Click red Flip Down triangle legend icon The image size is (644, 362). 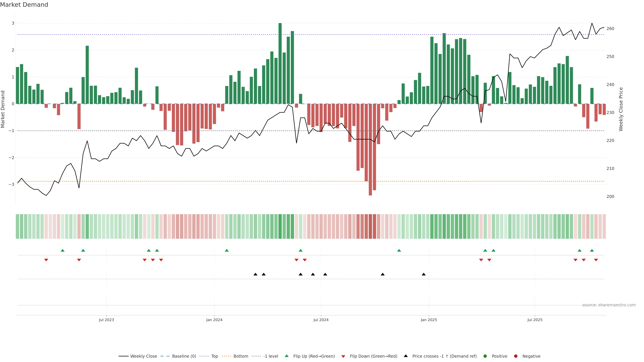[343, 356]
